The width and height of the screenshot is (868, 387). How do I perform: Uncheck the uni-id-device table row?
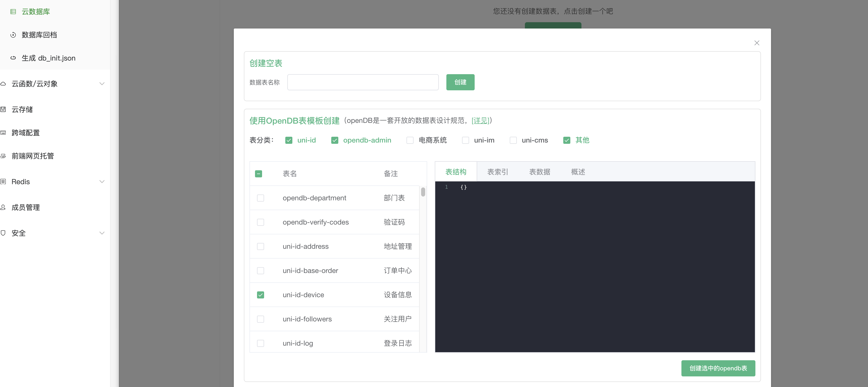coord(261,295)
